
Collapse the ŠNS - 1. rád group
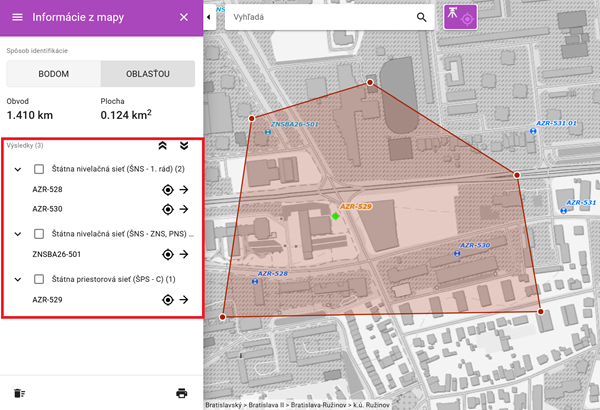coord(18,169)
